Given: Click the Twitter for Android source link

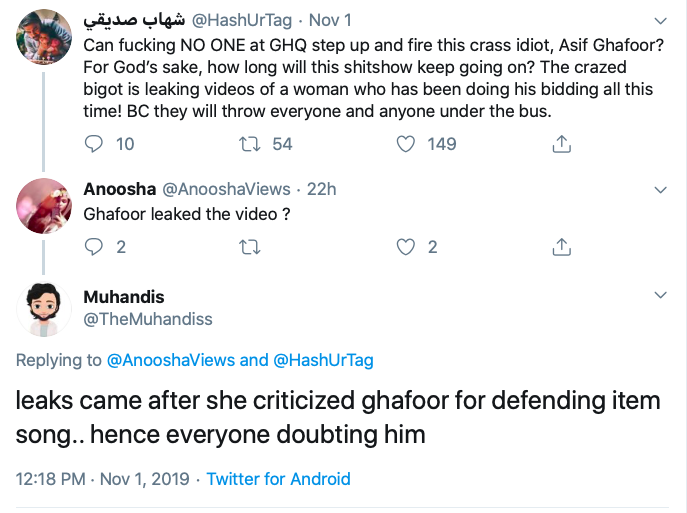Looking at the screenshot, I should [x=278, y=479].
